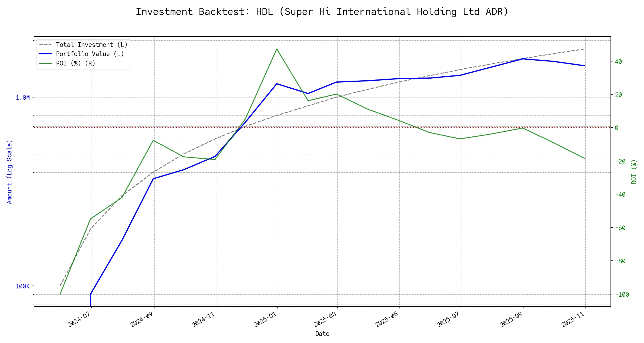Click ROI (%) legend entry
The height and width of the screenshot is (343, 644).
(x=76, y=63)
